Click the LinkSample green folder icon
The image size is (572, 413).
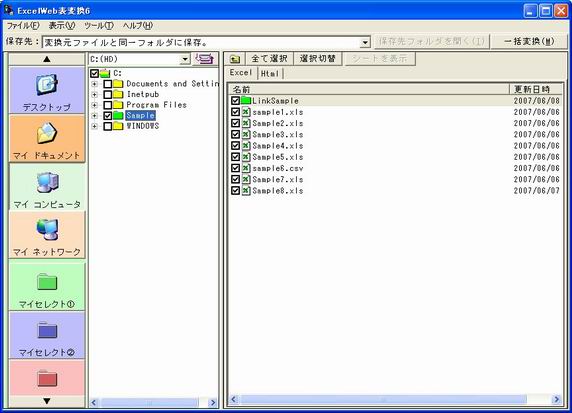246,100
